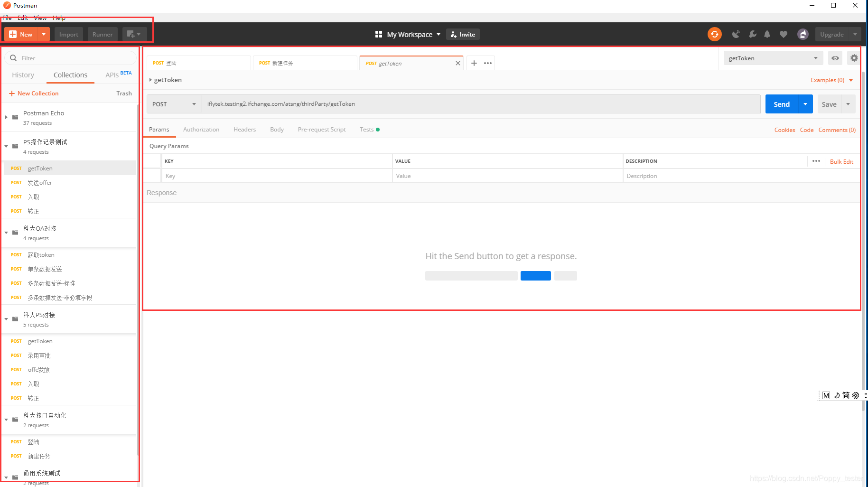
Task: Click the Invite button
Action: tap(463, 34)
